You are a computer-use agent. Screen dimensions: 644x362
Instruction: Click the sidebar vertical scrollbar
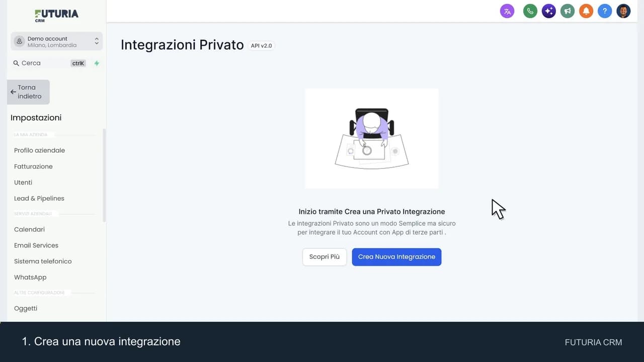pos(104,175)
